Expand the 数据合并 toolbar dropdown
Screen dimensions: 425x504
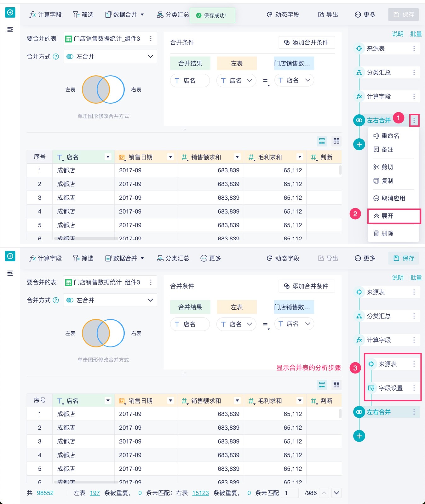pyautogui.click(x=125, y=14)
